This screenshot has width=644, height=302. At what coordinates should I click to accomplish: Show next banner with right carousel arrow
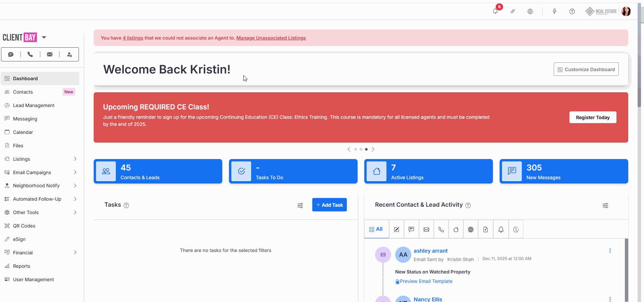[373, 149]
